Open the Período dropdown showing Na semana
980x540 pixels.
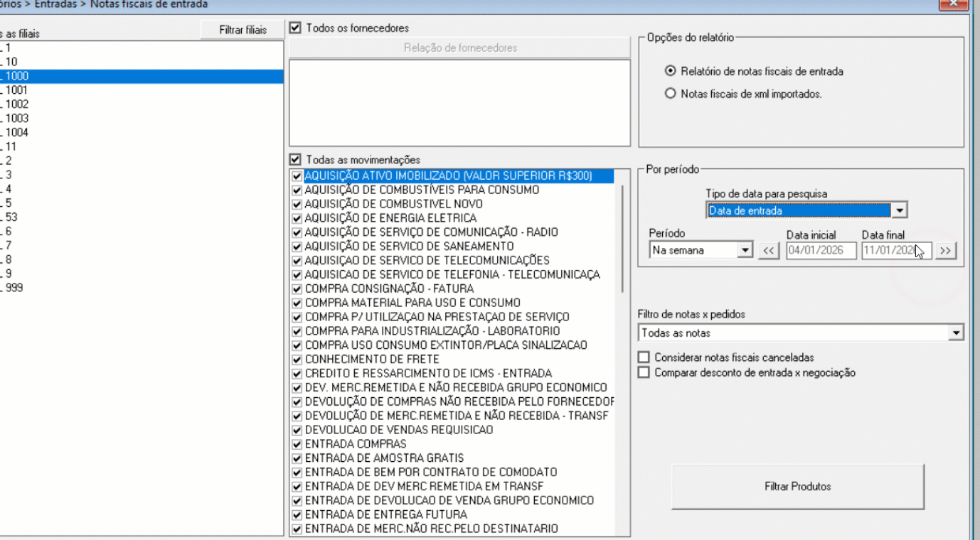745,250
